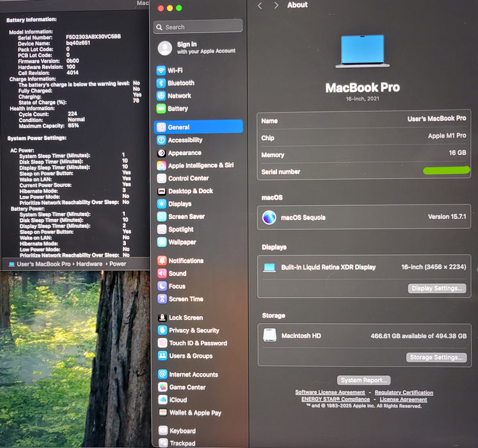The width and height of the screenshot is (478, 448).
Task: Go forward with the right chevron
Action: (x=276, y=6)
